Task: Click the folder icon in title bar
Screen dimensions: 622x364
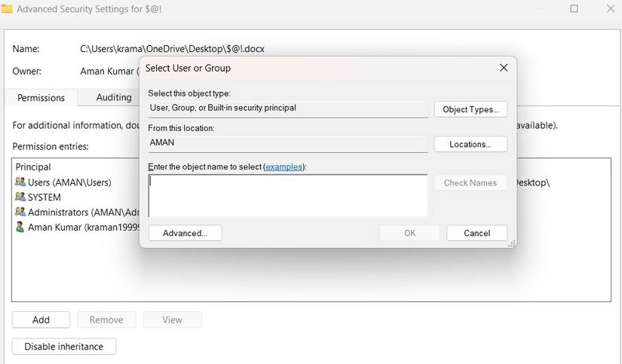Action: pos(7,9)
